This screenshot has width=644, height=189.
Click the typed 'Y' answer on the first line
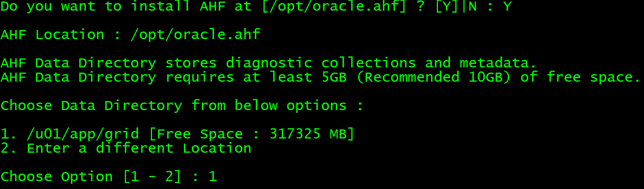(507, 6)
